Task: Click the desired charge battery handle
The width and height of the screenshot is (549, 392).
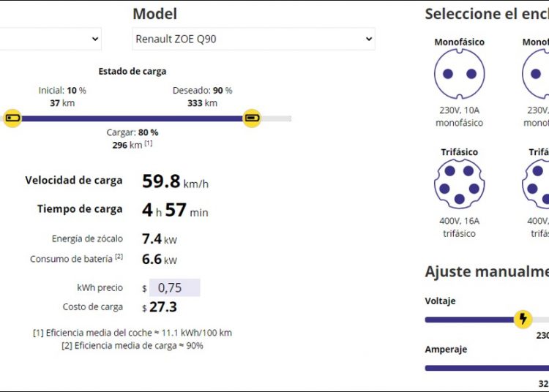Action: click(x=252, y=118)
